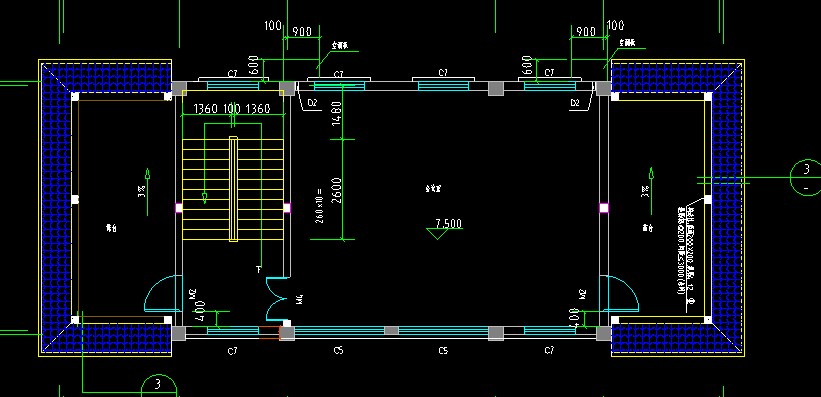The image size is (821, 397).
Task: Click section circle 3 with dash beneath
Action: click(806, 178)
